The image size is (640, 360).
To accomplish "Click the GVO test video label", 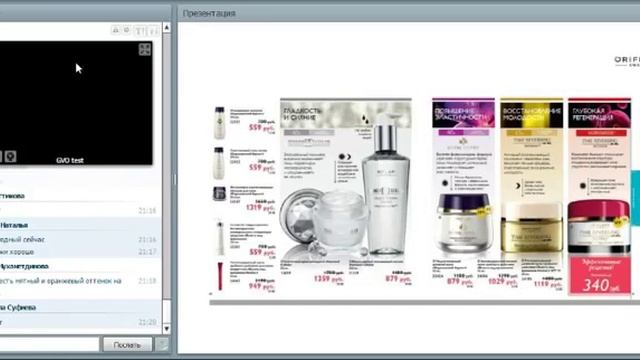I will coord(70,160).
